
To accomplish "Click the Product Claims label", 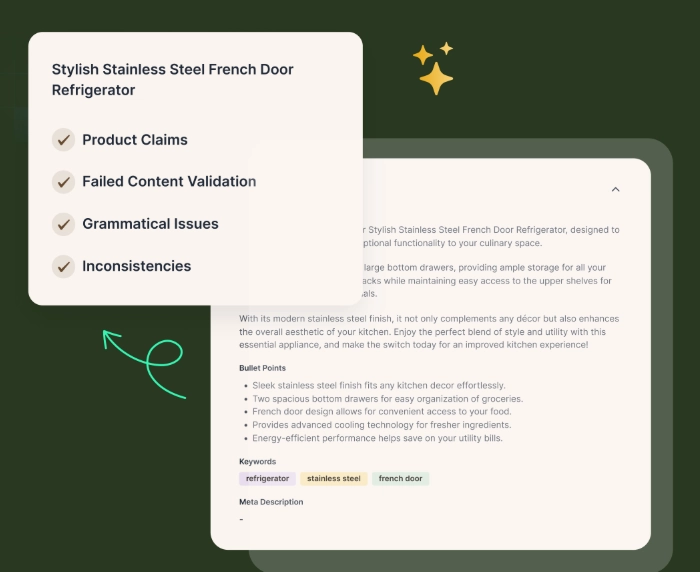I will coord(135,140).
